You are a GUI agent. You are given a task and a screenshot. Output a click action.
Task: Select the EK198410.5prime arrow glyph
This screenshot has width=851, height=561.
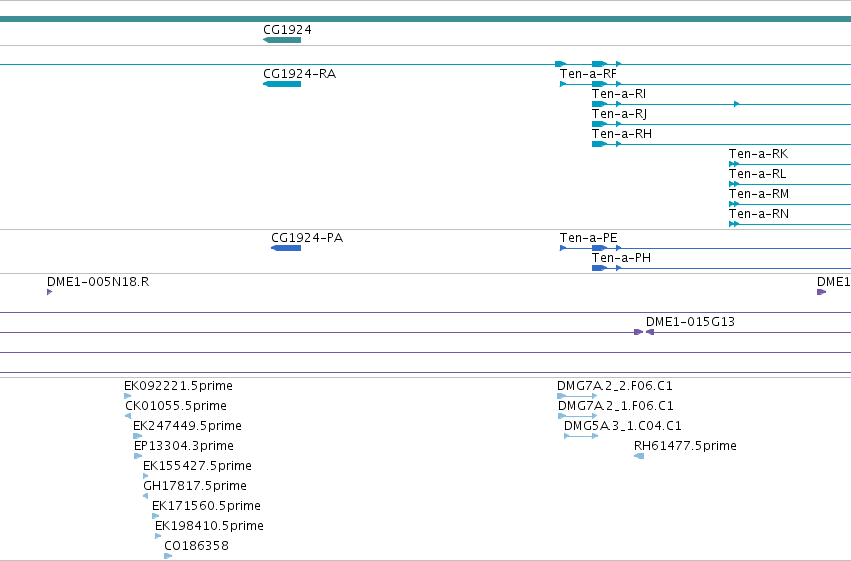click(x=158, y=537)
